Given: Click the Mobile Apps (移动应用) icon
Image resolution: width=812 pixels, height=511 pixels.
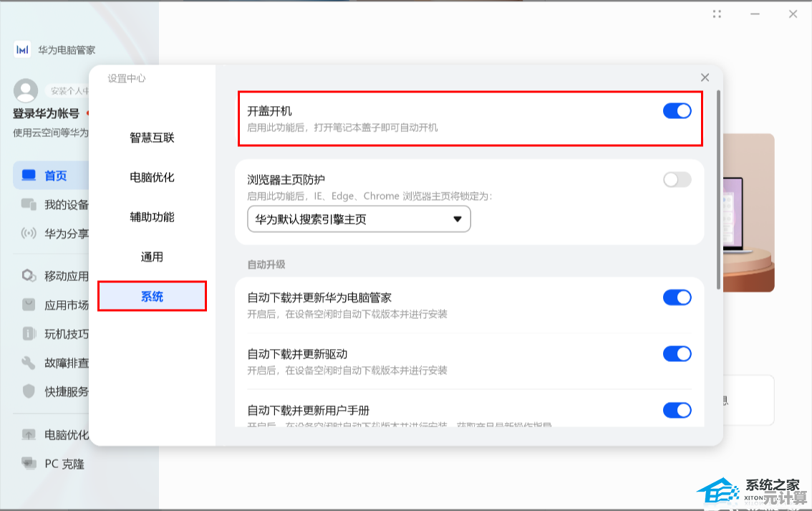Looking at the screenshot, I should [x=29, y=276].
